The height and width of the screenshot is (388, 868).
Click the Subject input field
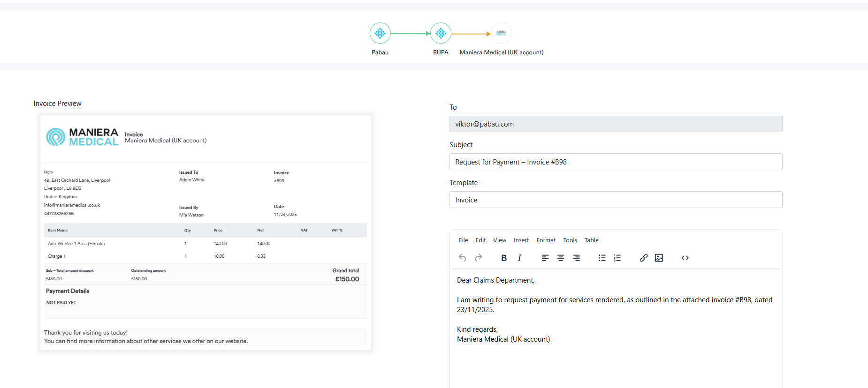(x=616, y=162)
